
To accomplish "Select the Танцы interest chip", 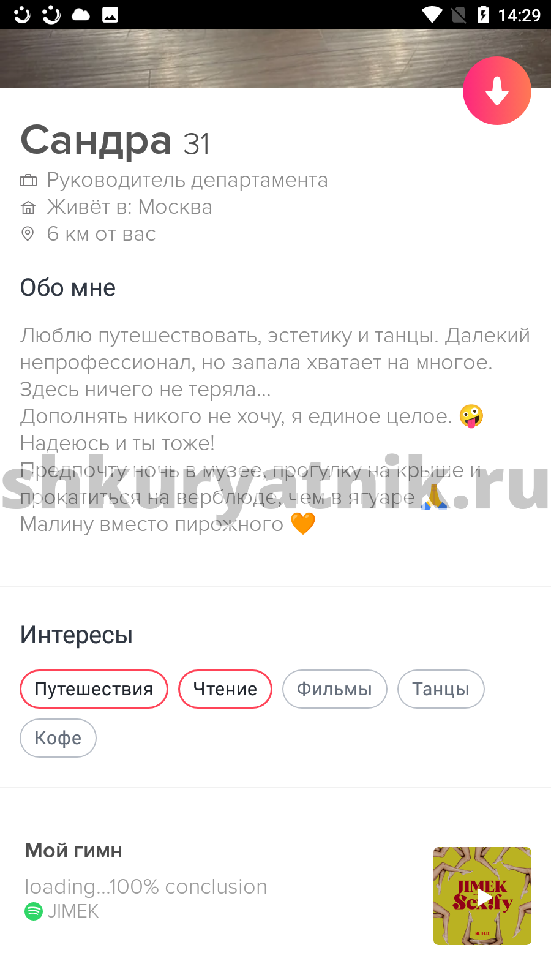I will click(x=441, y=689).
